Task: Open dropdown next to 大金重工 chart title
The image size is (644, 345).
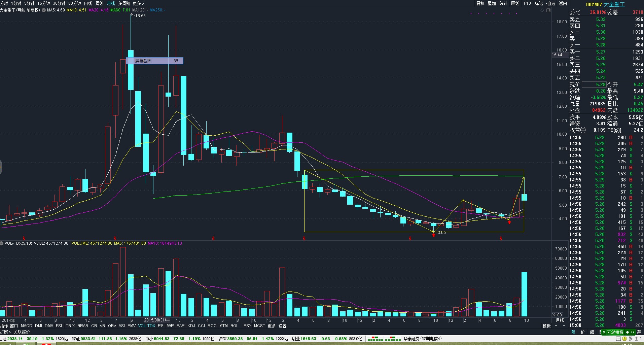Action: click(44, 10)
